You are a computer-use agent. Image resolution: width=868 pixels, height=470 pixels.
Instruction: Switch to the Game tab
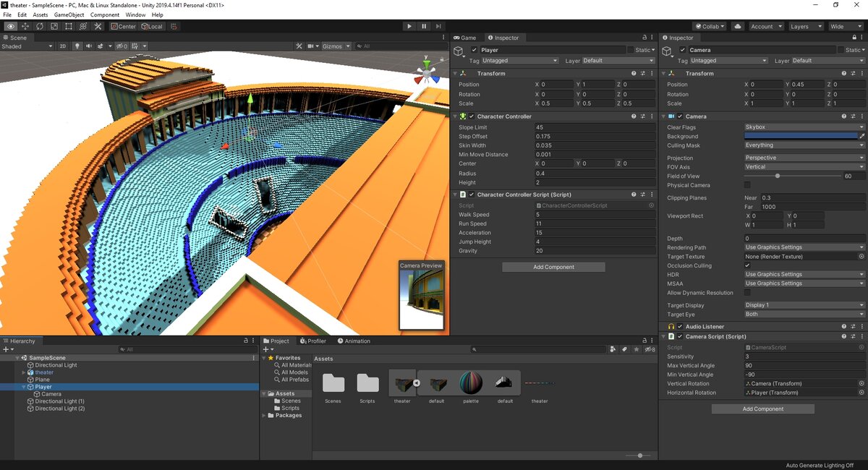coord(467,37)
